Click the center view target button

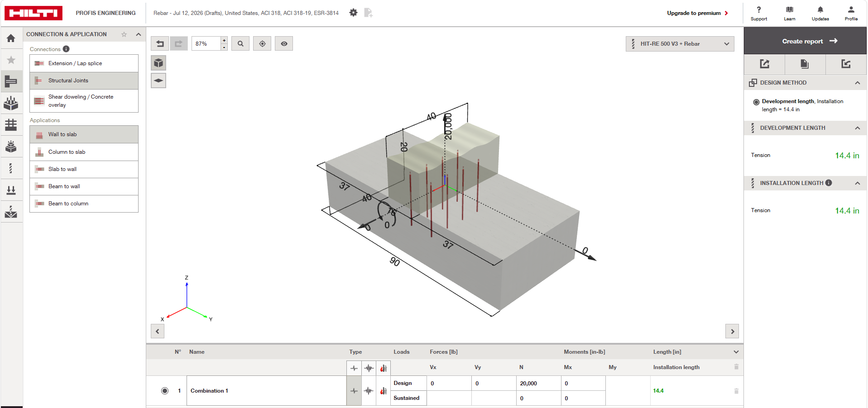coord(262,43)
